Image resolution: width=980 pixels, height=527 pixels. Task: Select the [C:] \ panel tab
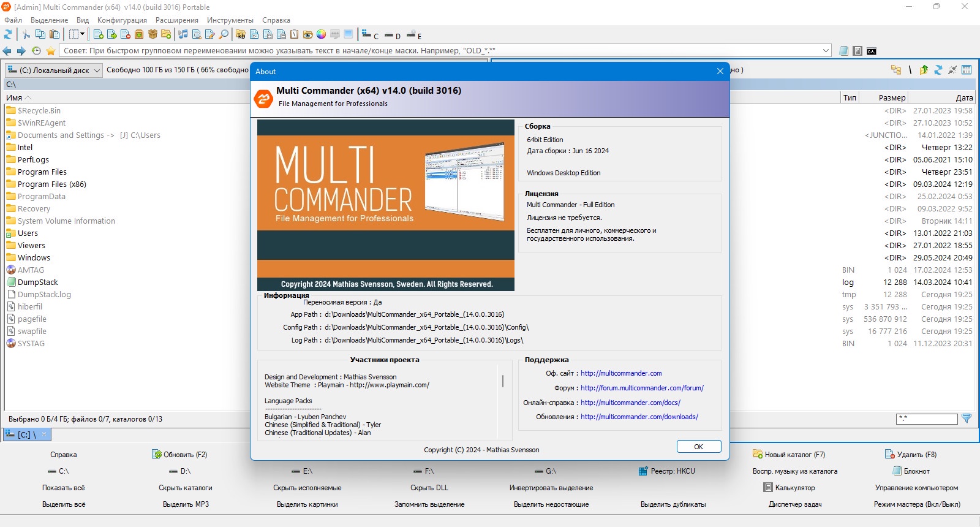[x=26, y=434]
